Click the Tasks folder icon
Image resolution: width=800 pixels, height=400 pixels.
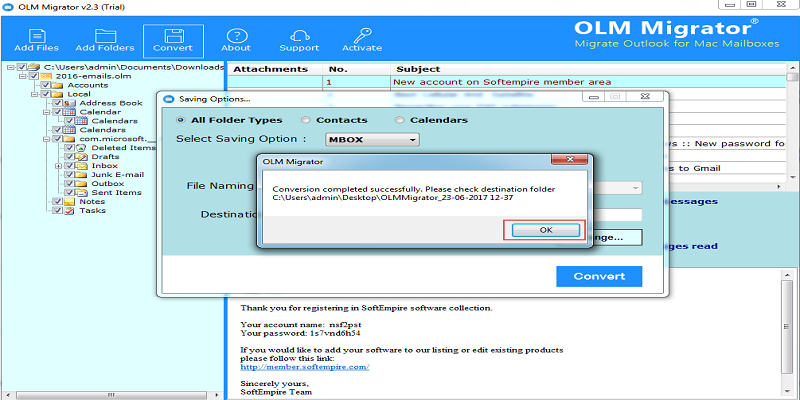70,210
